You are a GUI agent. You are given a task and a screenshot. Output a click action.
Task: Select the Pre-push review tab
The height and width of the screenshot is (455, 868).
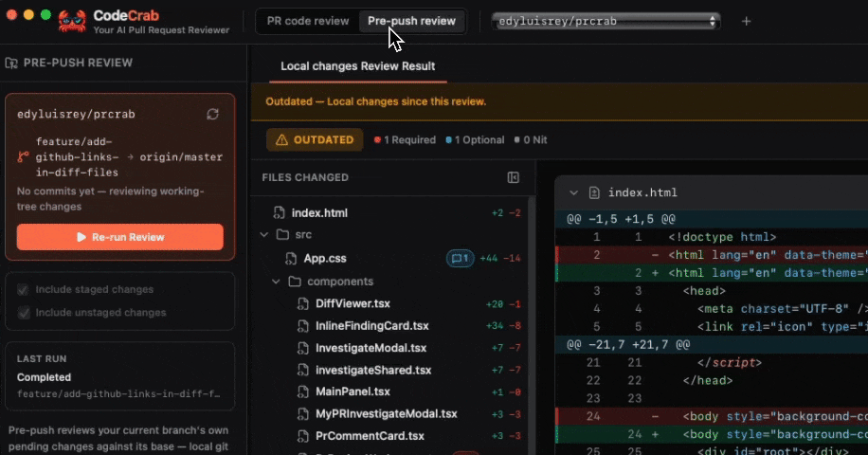point(412,21)
